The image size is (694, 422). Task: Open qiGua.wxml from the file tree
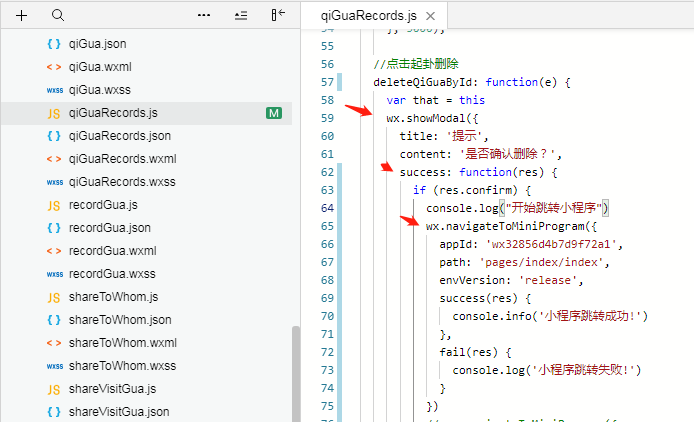point(100,67)
